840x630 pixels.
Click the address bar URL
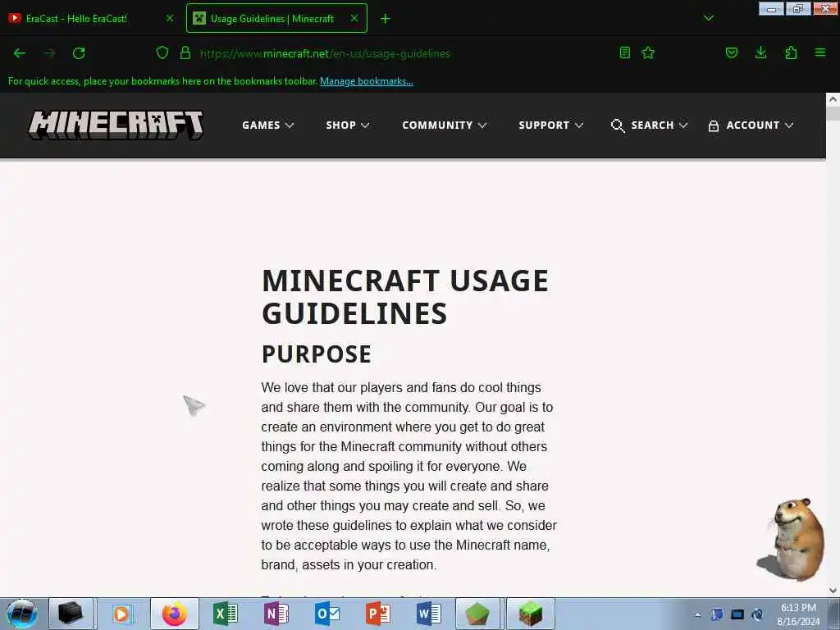tap(325, 53)
